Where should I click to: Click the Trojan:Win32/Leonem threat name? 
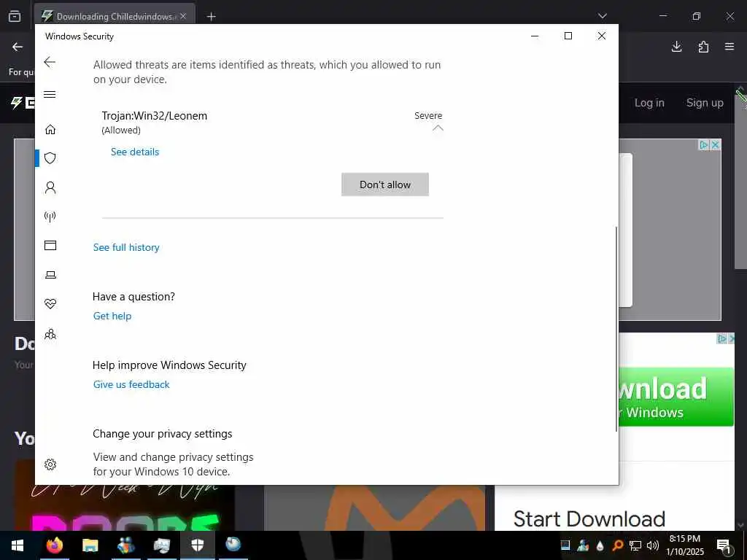coord(155,116)
